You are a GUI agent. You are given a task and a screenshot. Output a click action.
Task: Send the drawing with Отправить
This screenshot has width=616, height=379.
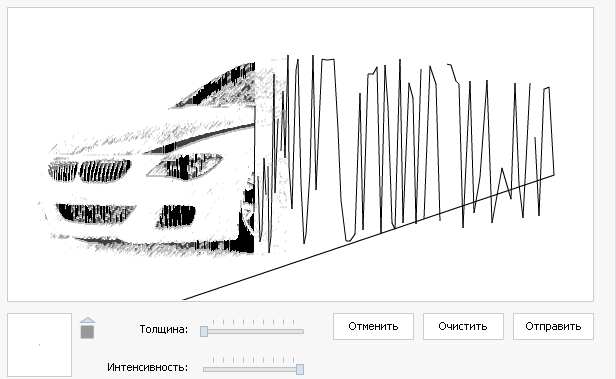tap(553, 326)
